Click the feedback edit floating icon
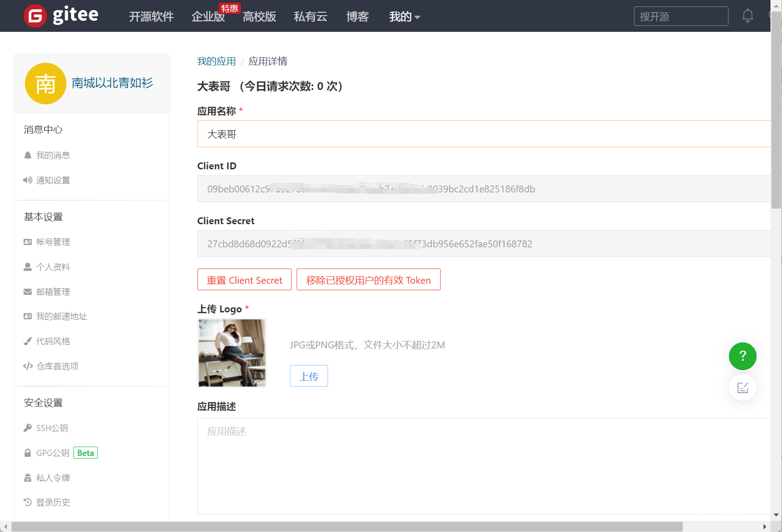 point(742,388)
